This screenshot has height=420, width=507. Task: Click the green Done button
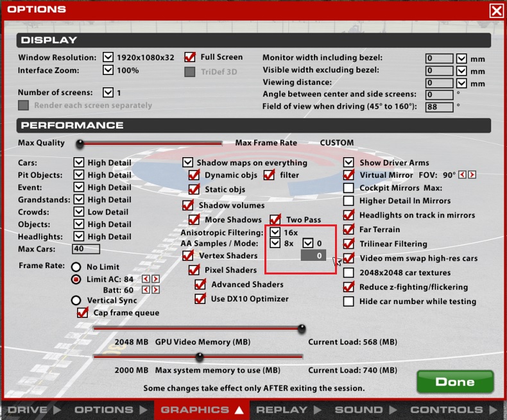pos(454,382)
